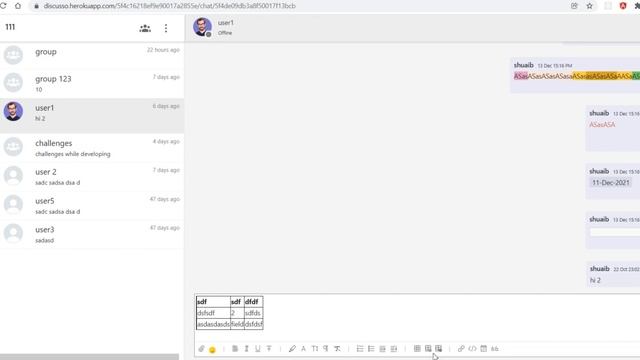Screen dimensions: 640x360
Task: Open the user3 conversation
Action: coord(92,234)
